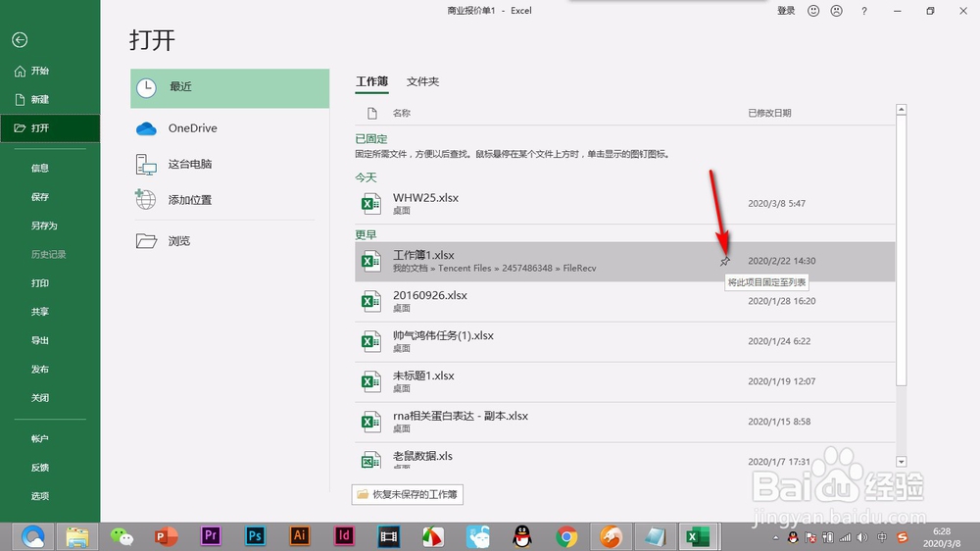The height and width of the screenshot is (551, 980).
Task: Open 开始 in the backstage sidebar
Action: point(50,71)
